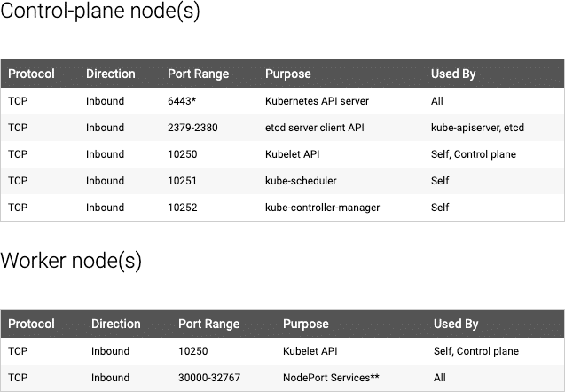Click the 10252 port cell
Viewport: 565px width, 392px height.
pos(183,208)
